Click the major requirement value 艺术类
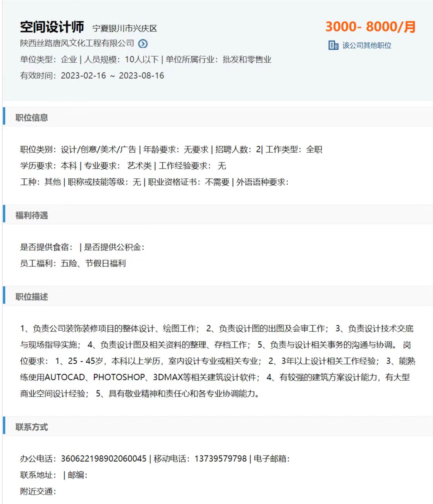 click(139, 166)
